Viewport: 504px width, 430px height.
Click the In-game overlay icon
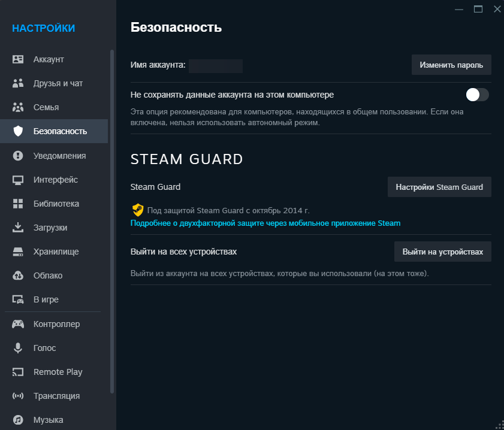point(17,299)
